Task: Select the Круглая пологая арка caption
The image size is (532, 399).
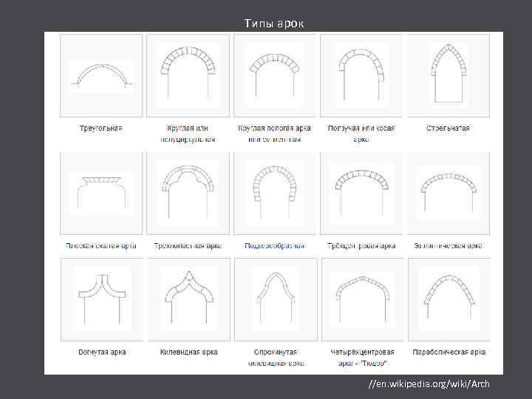Action: click(274, 134)
